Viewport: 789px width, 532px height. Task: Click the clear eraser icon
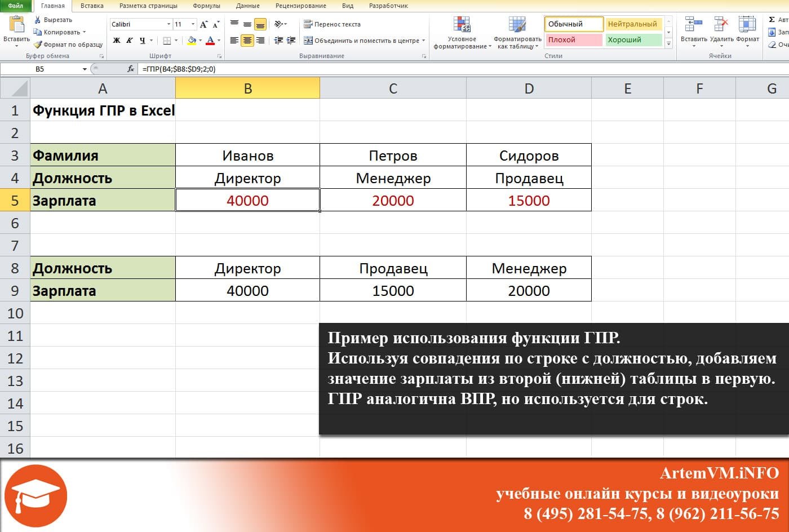click(x=772, y=45)
